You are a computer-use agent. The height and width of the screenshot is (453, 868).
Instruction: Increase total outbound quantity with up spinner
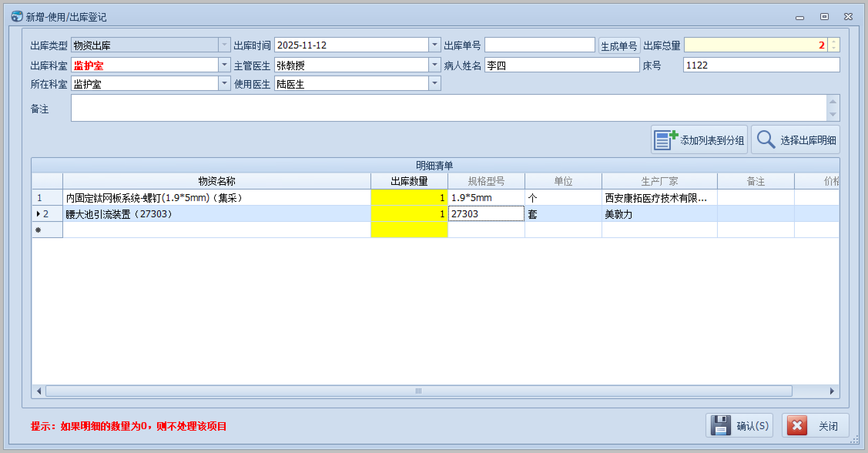[834, 42]
